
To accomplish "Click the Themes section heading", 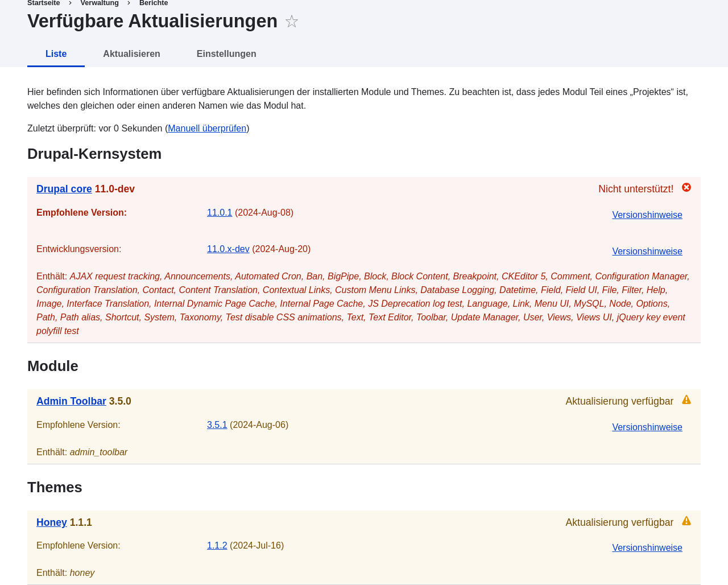I will click(55, 487).
